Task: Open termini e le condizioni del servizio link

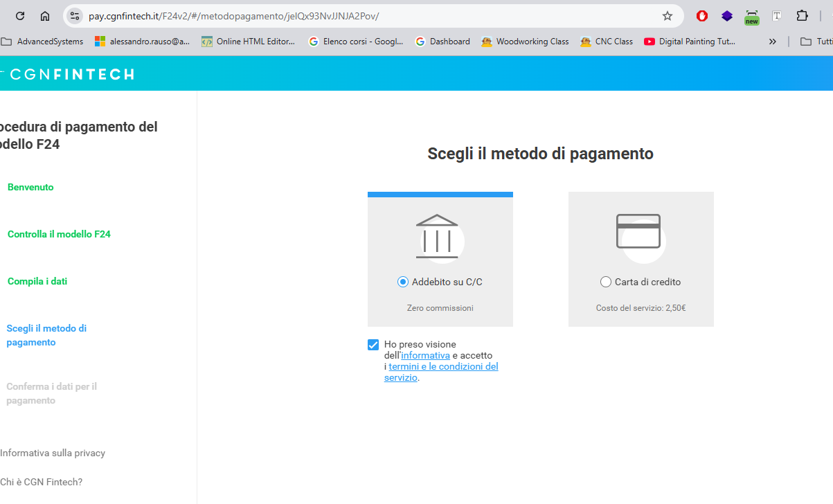Action: click(441, 372)
